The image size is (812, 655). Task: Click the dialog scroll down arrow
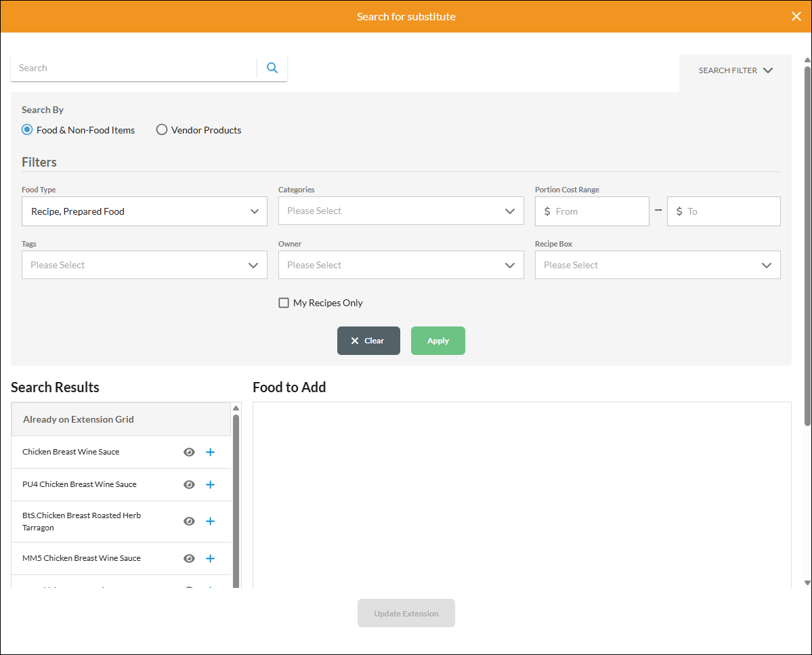pyautogui.click(x=807, y=583)
